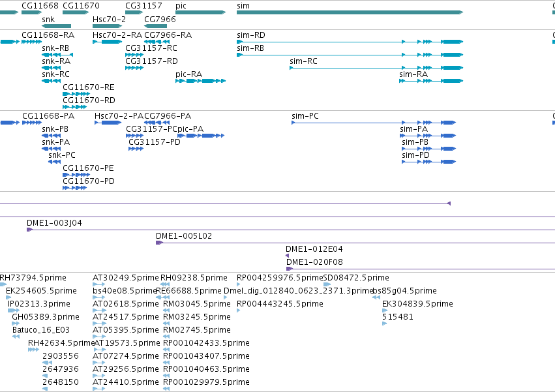Select protein sim-PC

[374, 123]
